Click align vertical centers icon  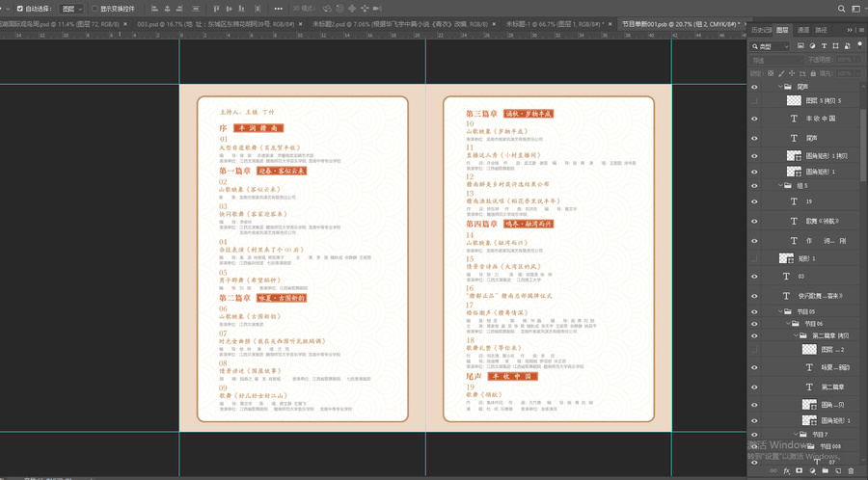click(x=229, y=9)
